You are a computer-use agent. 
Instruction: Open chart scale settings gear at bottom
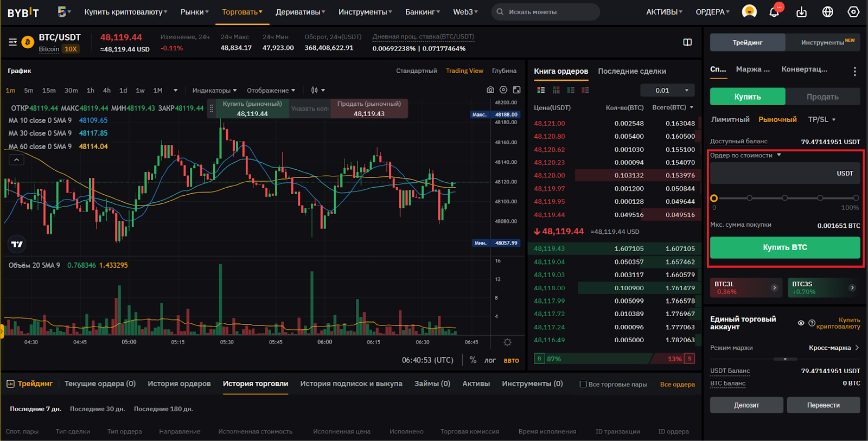tap(507, 342)
